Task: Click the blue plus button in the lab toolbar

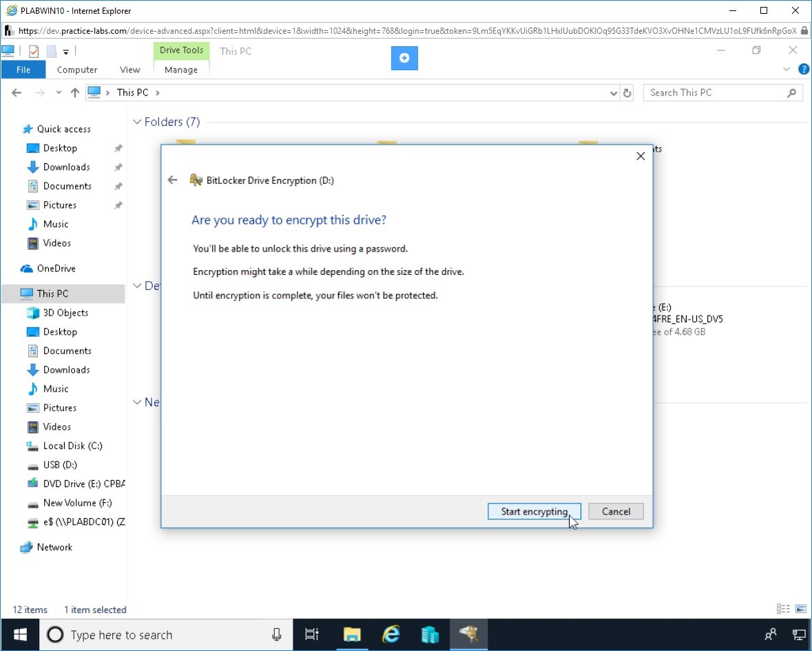Action: pos(404,58)
